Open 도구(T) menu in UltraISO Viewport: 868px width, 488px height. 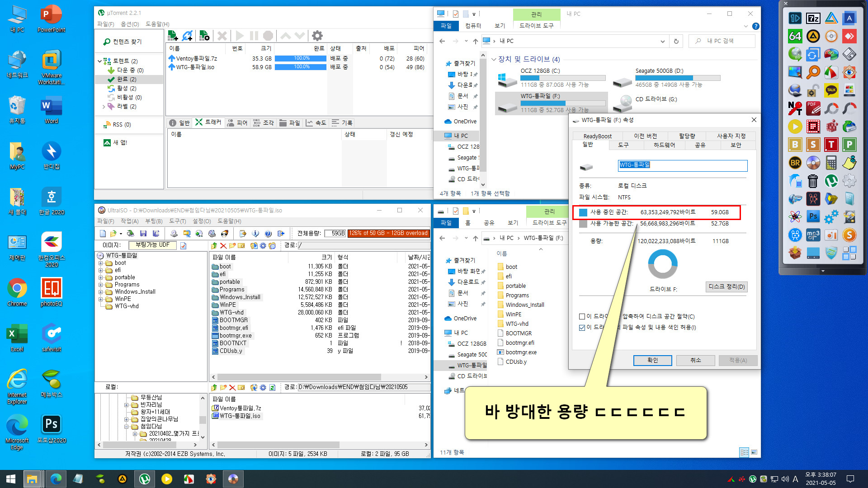[x=178, y=221]
